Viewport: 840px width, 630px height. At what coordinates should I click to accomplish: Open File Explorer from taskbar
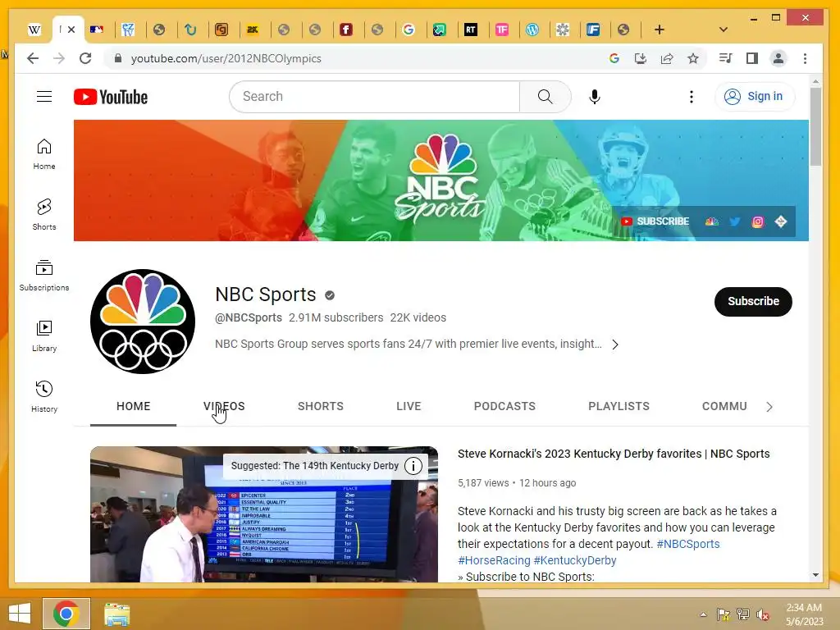tap(116, 614)
